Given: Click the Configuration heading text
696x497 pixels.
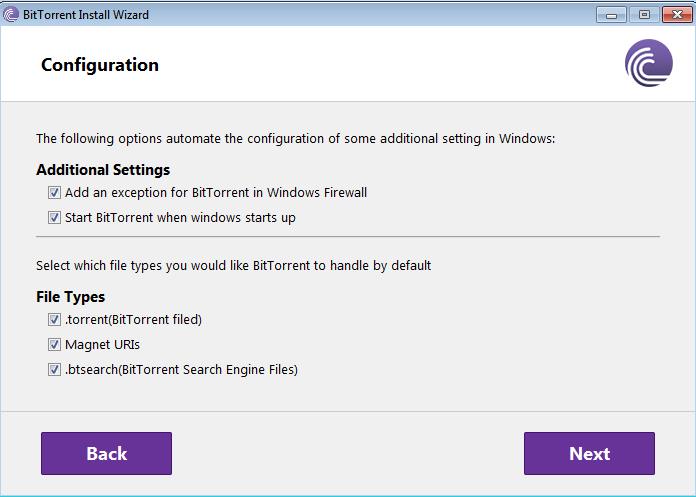Looking at the screenshot, I should click(x=100, y=65).
